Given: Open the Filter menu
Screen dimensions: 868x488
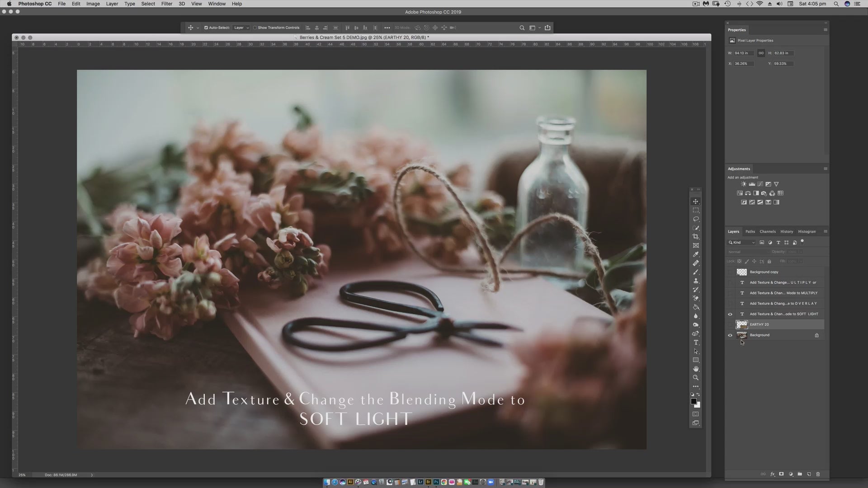Looking at the screenshot, I should 166,4.
